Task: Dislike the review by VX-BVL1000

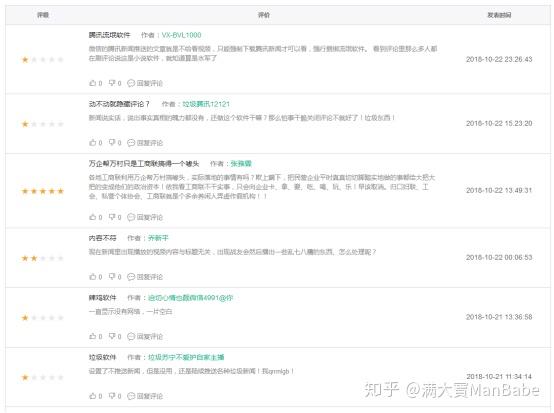Action: pyautogui.click(x=115, y=83)
